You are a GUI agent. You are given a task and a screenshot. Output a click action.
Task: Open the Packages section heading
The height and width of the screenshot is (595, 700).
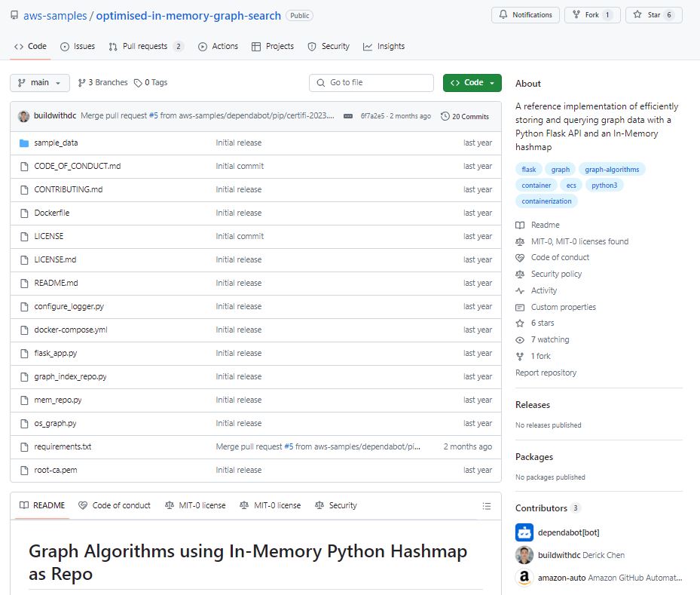coord(534,458)
